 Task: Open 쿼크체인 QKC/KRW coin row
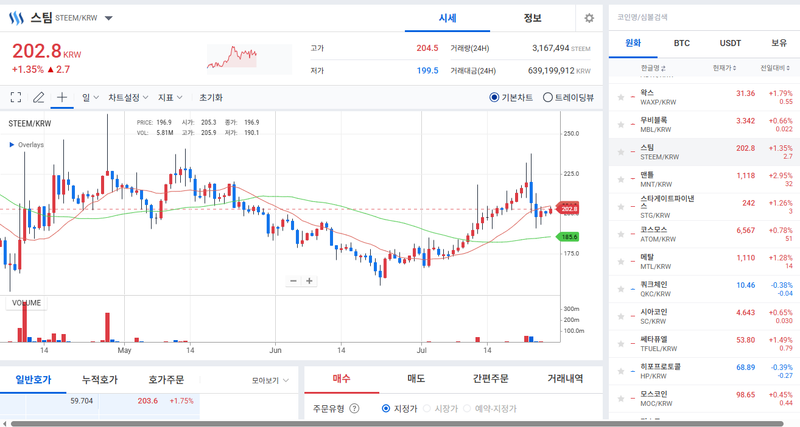[x=704, y=289]
